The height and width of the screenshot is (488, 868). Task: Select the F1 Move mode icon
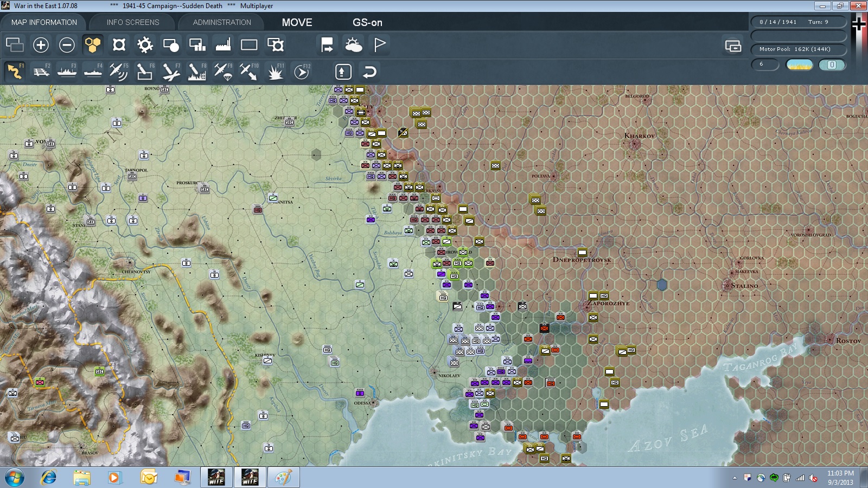coord(15,72)
